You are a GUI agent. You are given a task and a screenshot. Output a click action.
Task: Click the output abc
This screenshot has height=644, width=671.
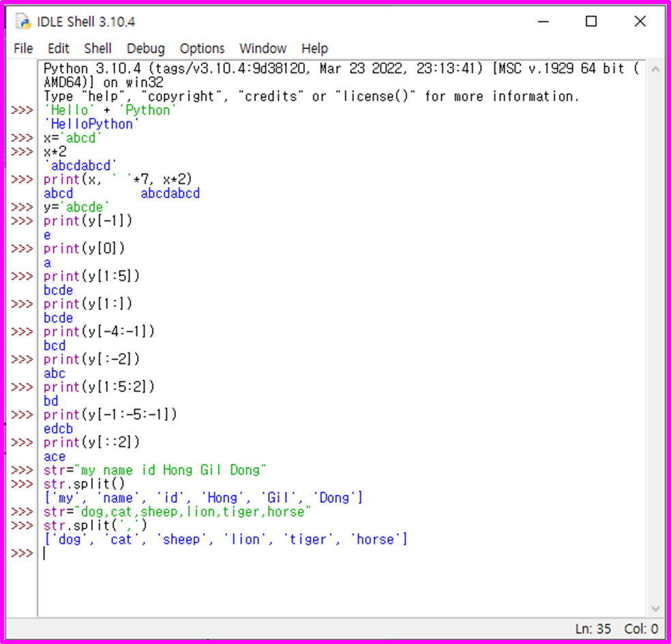pos(55,373)
